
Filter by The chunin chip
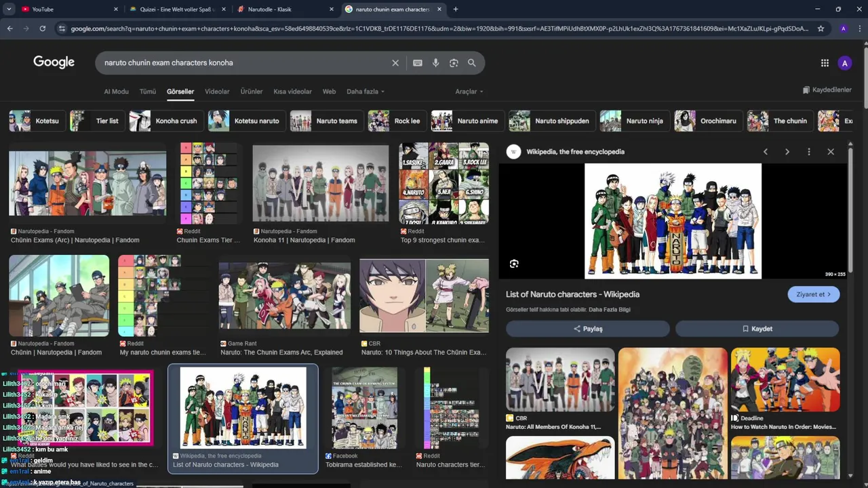(x=780, y=121)
